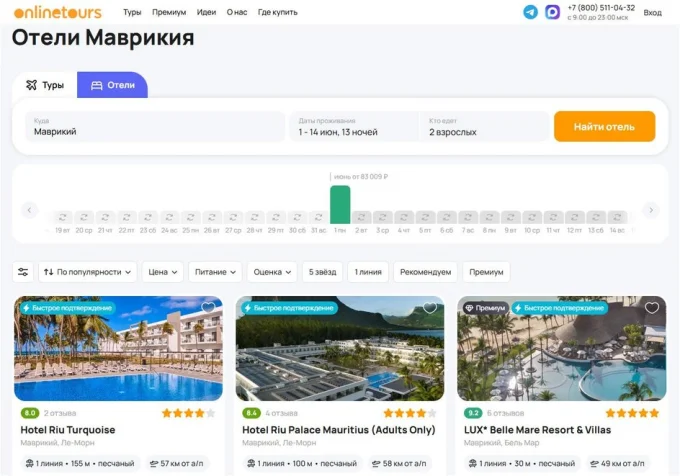Open the Даты проживания date picker

[354, 127]
